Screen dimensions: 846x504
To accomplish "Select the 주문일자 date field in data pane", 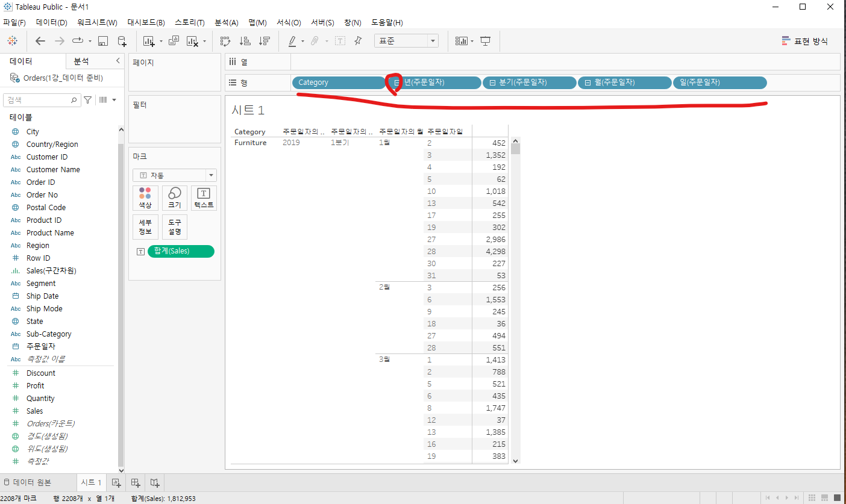I will (41, 346).
